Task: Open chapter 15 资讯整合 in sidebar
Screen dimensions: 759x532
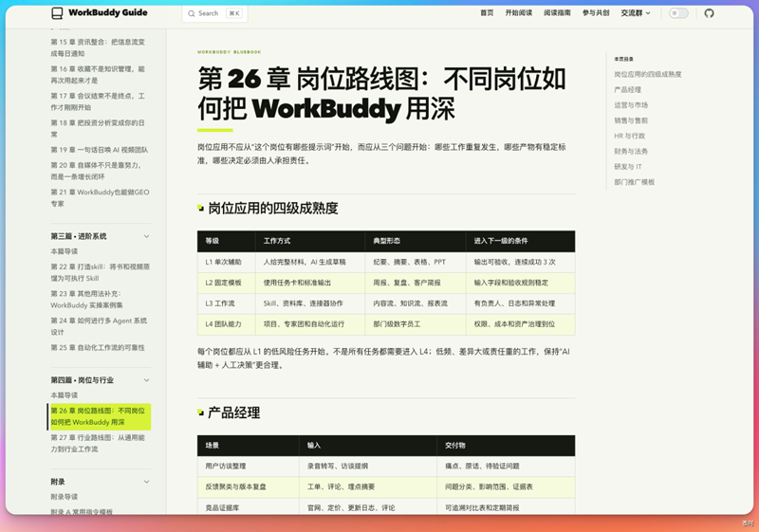Action: [98, 47]
